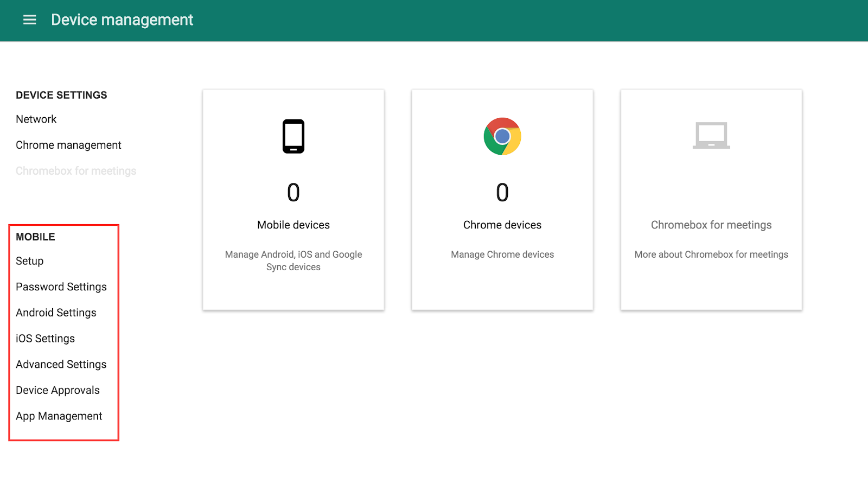View Device Approvals

coord(58,391)
